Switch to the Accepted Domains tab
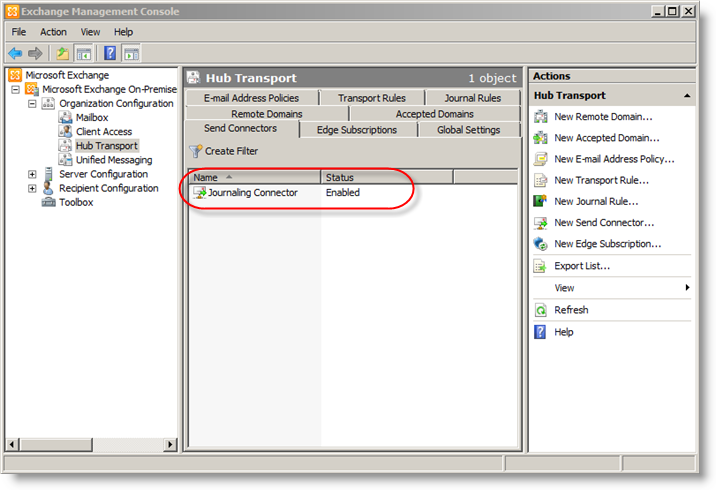The width and height of the screenshot is (716, 490). (435, 114)
